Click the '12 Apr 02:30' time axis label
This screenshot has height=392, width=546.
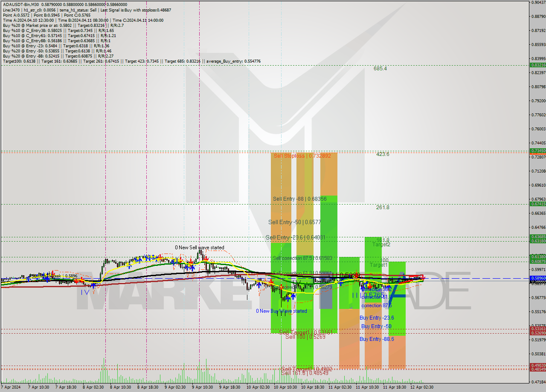[422, 387]
